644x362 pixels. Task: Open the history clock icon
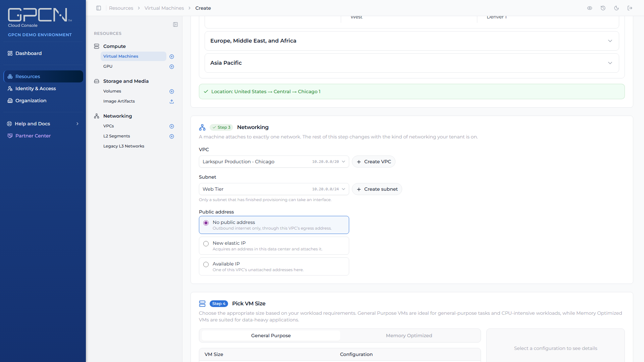pos(603,8)
